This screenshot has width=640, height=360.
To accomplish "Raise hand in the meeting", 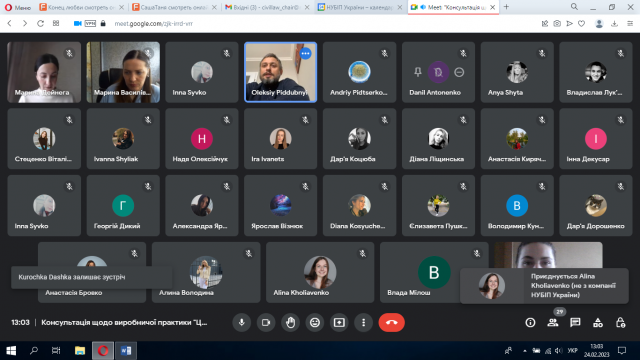I will coord(290,322).
